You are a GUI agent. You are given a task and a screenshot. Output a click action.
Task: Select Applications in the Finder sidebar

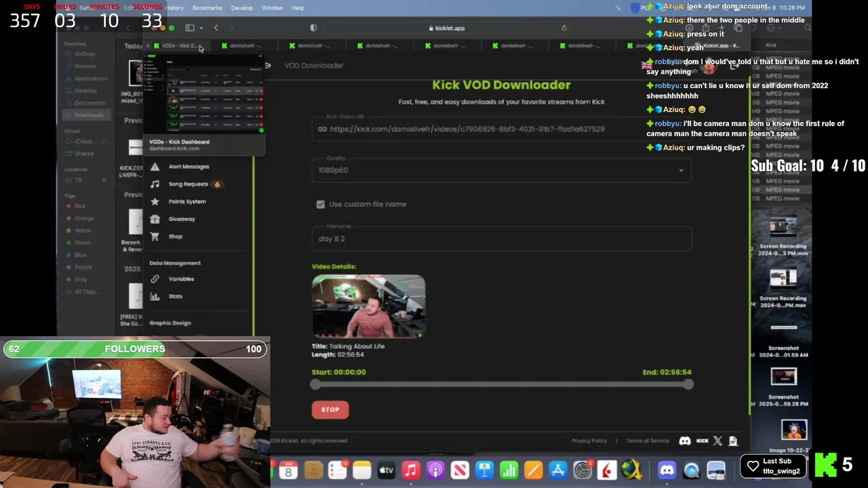click(x=90, y=79)
